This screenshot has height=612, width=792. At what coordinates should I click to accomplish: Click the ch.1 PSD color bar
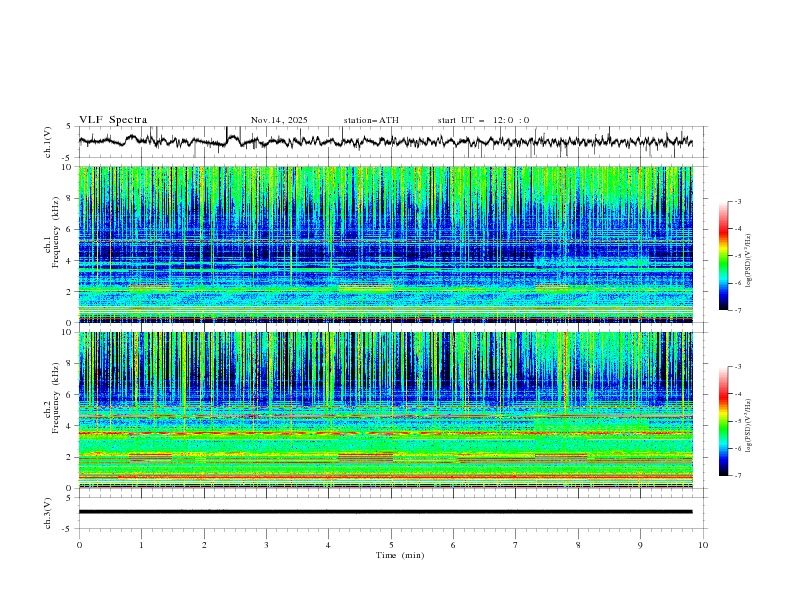point(723,256)
